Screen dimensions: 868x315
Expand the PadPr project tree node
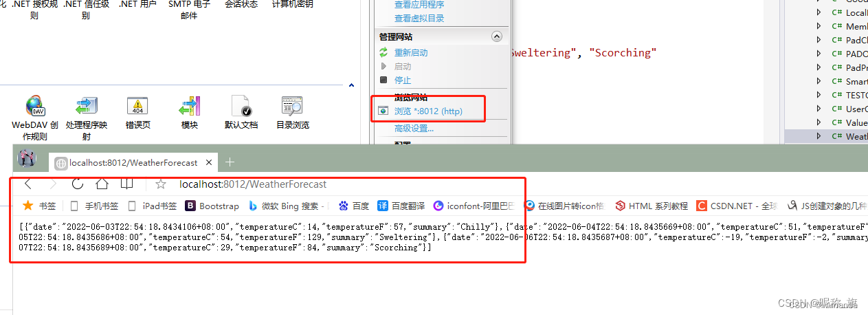(819, 67)
